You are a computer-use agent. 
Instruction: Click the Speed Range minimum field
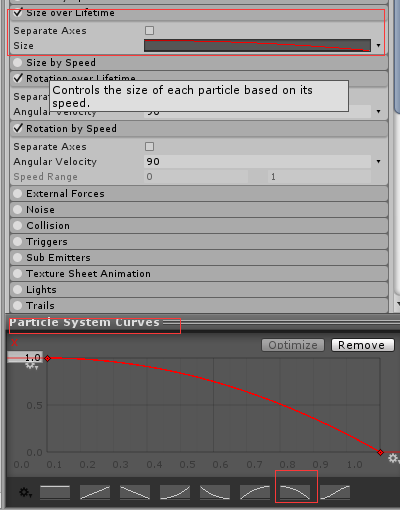pyautogui.click(x=196, y=176)
